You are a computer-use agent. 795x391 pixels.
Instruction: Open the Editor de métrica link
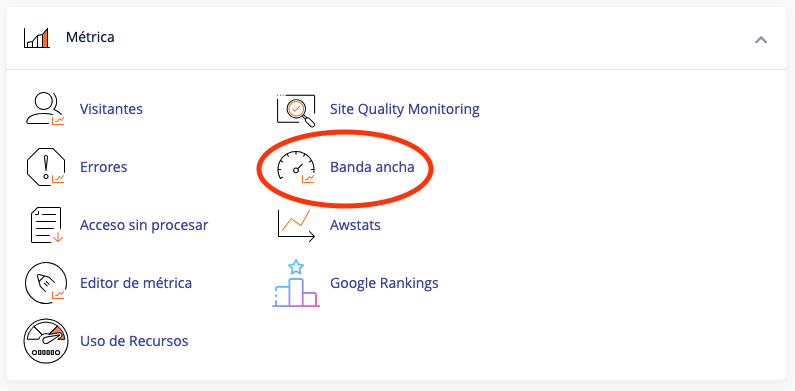pyautogui.click(x=136, y=282)
